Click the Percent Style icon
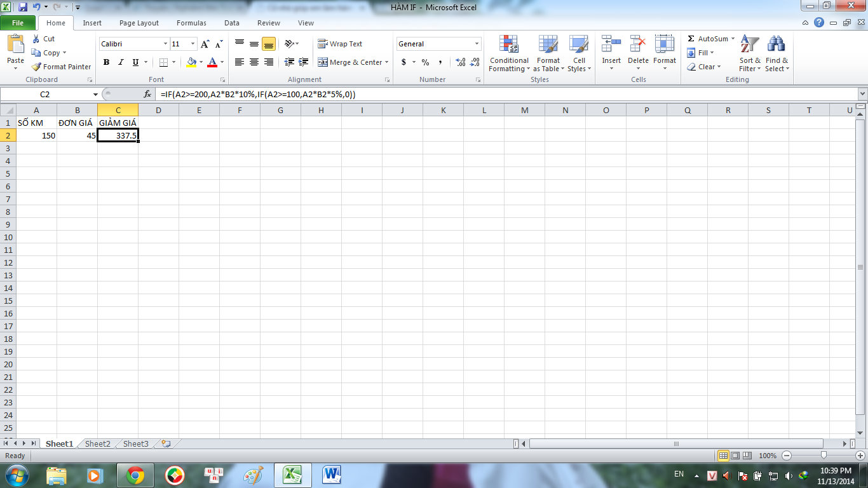Screen dimensions: 868x488 click(x=425, y=62)
